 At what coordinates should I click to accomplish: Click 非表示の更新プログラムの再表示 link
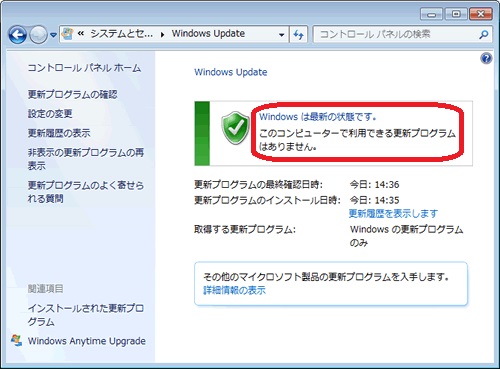click(x=86, y=159)
